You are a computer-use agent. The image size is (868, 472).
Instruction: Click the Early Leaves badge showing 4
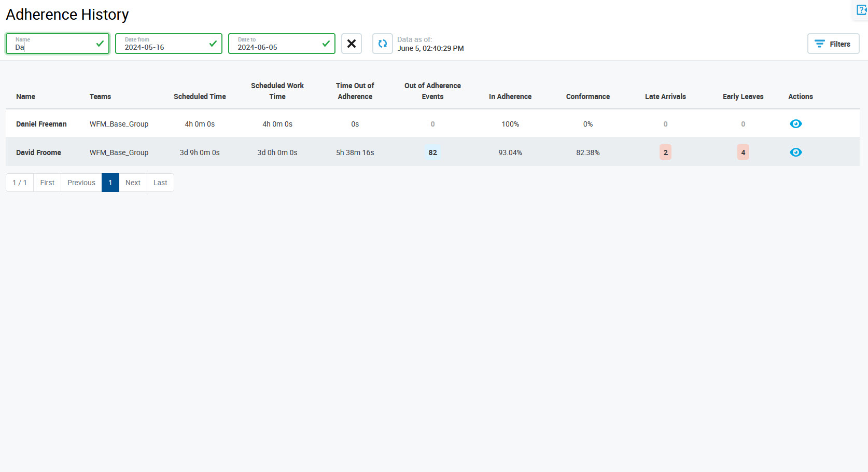[743, 152]
